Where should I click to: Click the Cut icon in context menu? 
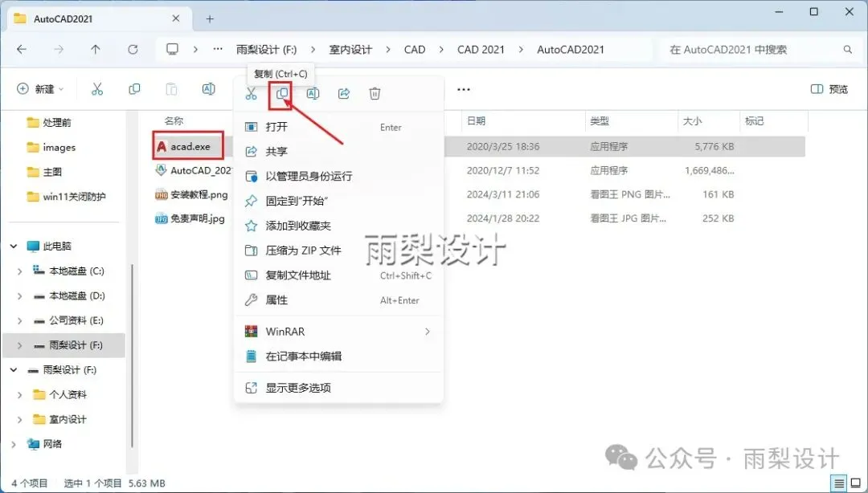point(251,93)
